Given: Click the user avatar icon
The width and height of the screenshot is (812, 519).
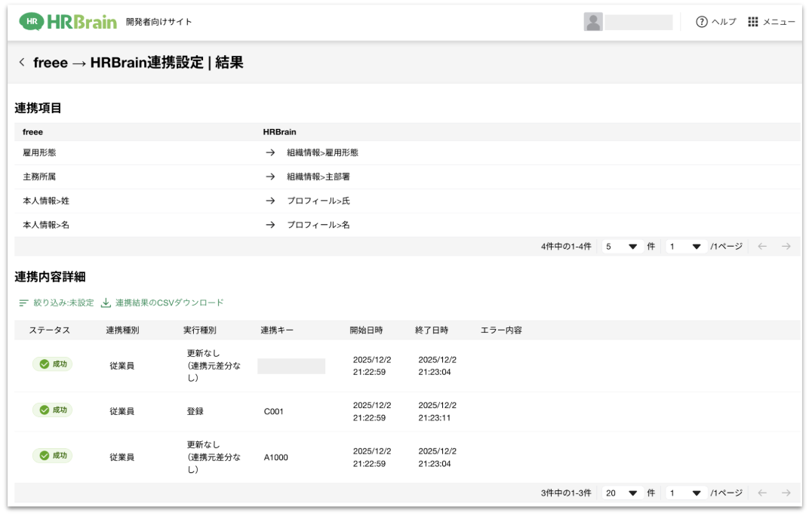Looking at the screenshot, I should [x=593, y=22].
